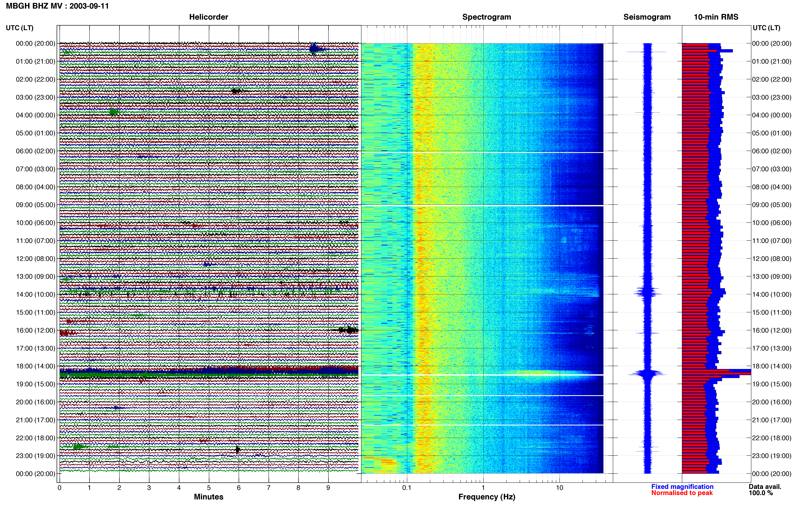Click left time label 16:00 (12:00)

(x=36, y=330)
